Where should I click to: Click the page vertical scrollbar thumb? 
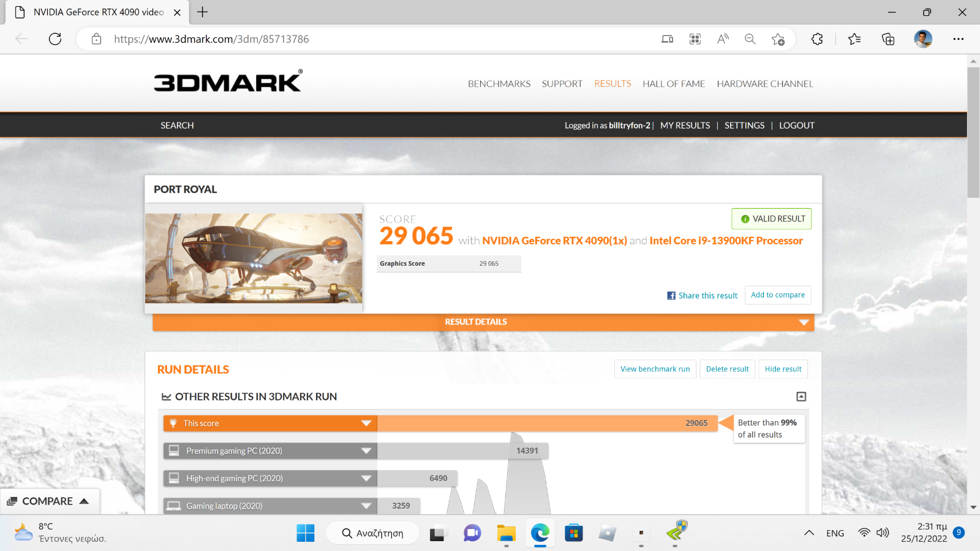coord(973,132)
